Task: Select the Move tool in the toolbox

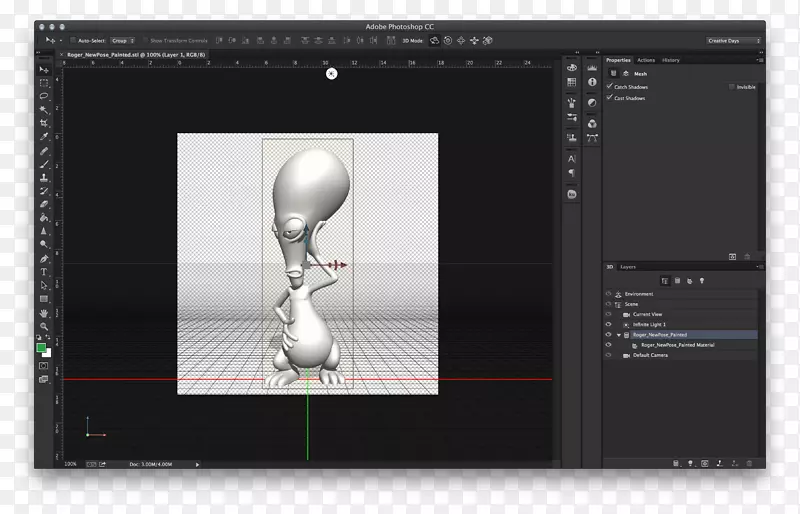Action: point(44,69)
